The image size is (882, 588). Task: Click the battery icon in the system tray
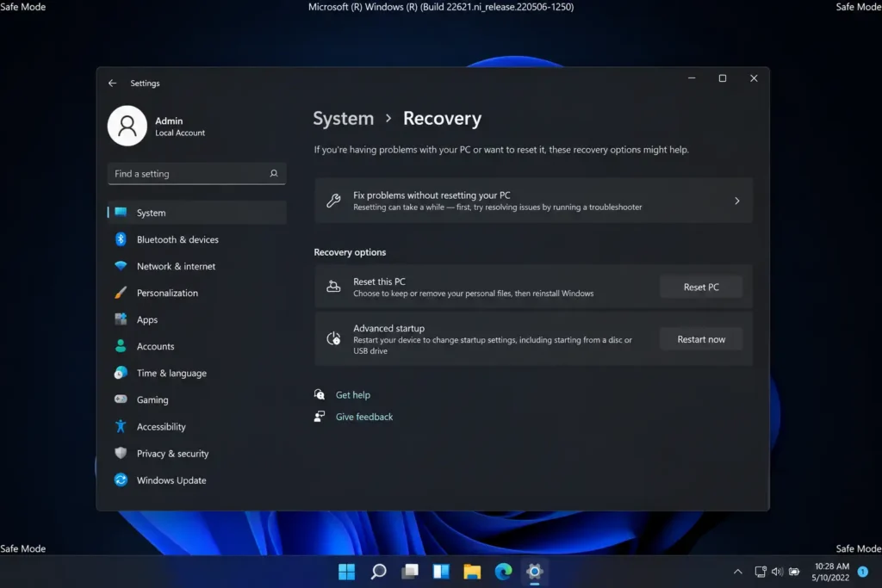pos(794,572)
